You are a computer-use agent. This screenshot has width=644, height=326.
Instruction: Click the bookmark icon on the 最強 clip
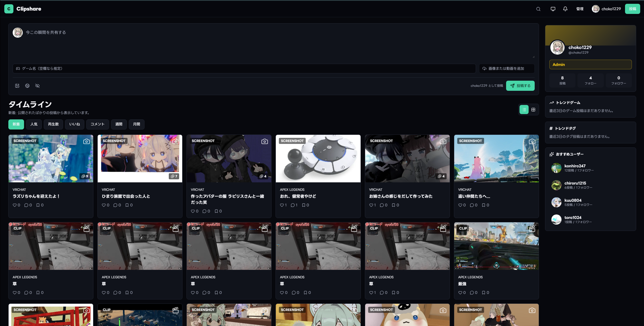484,293
